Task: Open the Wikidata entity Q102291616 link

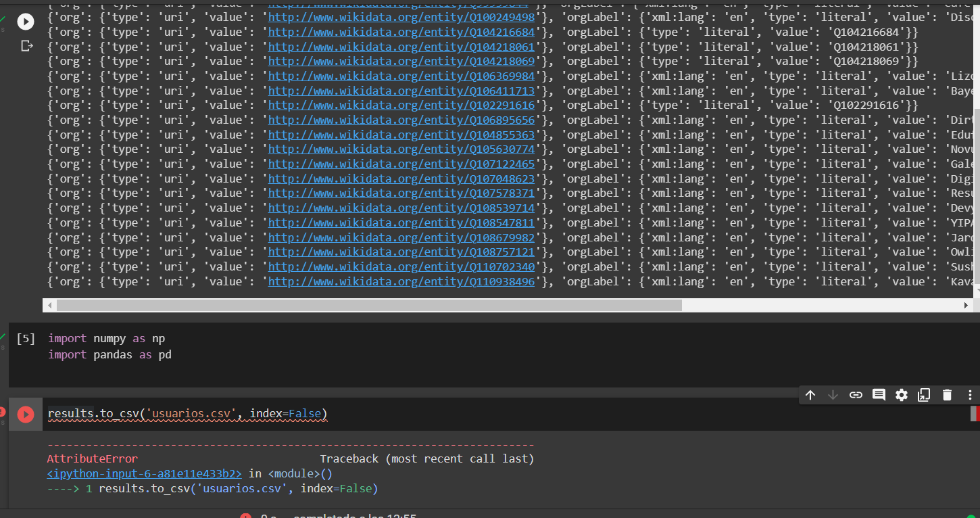Action: coord(401,105)
